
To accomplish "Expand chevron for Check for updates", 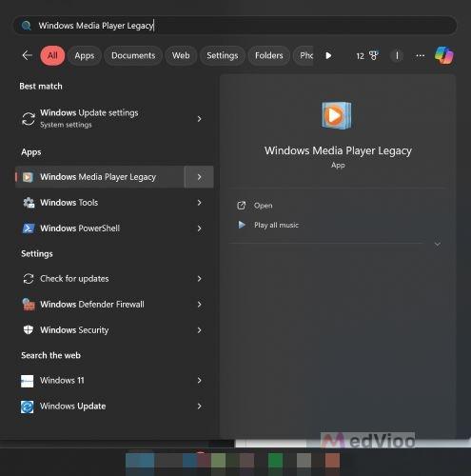I will tap(199, 279).
